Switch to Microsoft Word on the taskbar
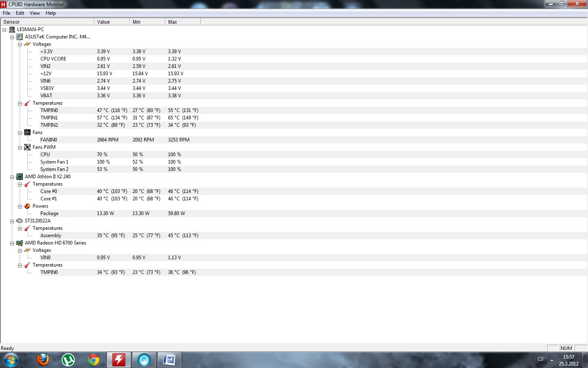Image resolution: width=588 pixels, height=368 pixels. click(169, 360)
